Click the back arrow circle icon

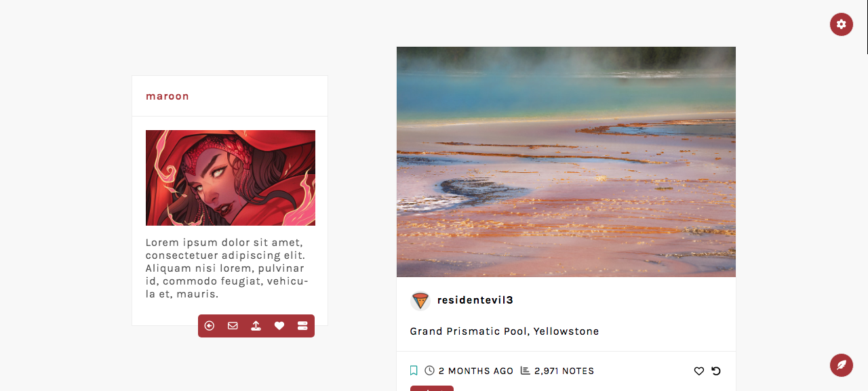pyautogui.click(x=210, y=326)
